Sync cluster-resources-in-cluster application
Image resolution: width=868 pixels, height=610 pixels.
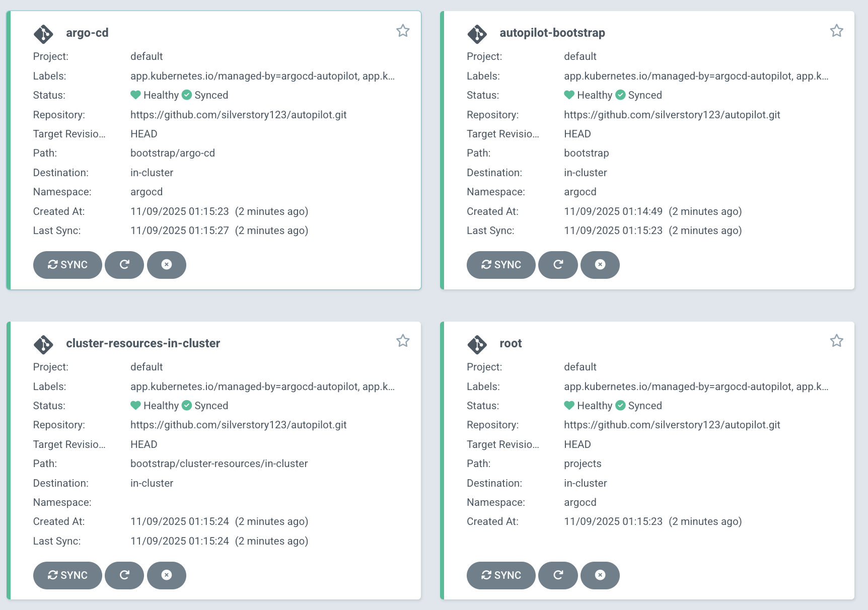click(67, 575)
